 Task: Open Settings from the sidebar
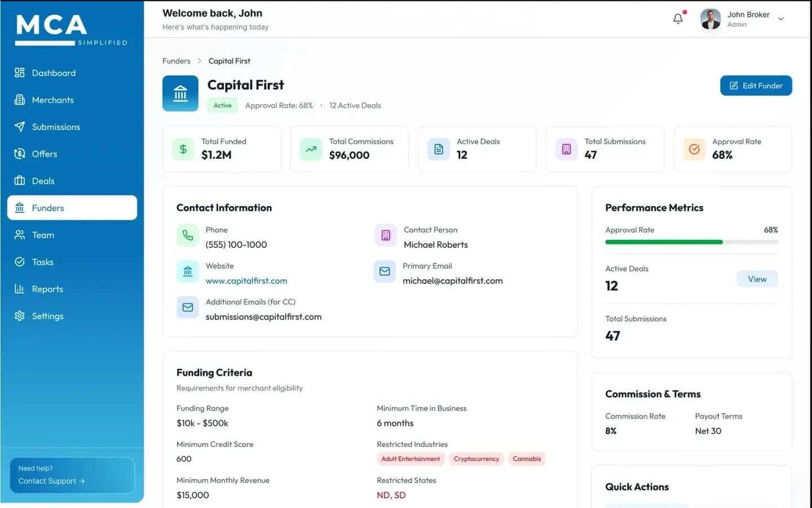72,316
